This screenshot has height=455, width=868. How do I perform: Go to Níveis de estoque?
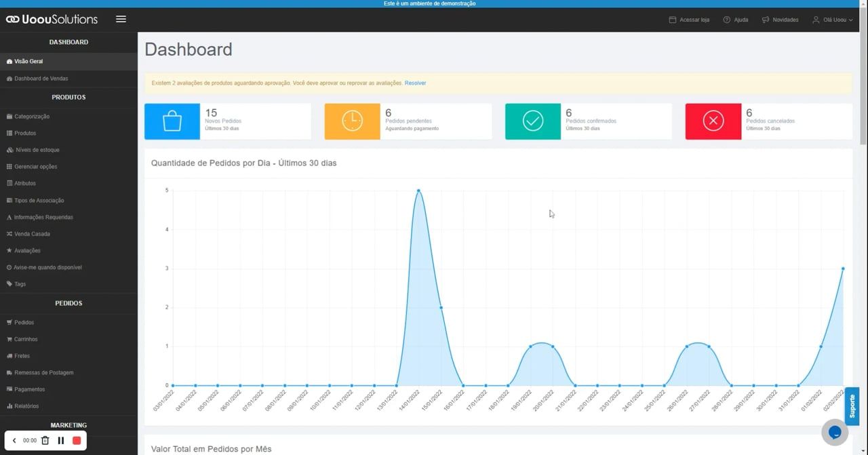(37, 150)
